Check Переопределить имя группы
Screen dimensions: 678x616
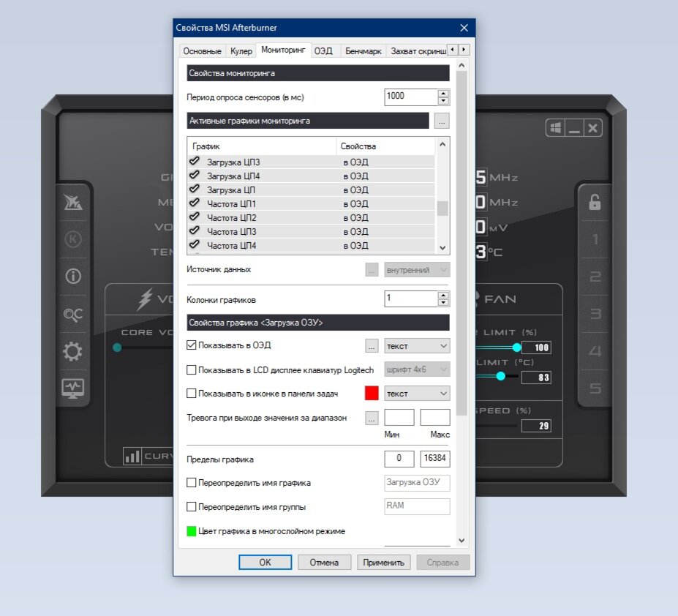click(x=191, y=506)
